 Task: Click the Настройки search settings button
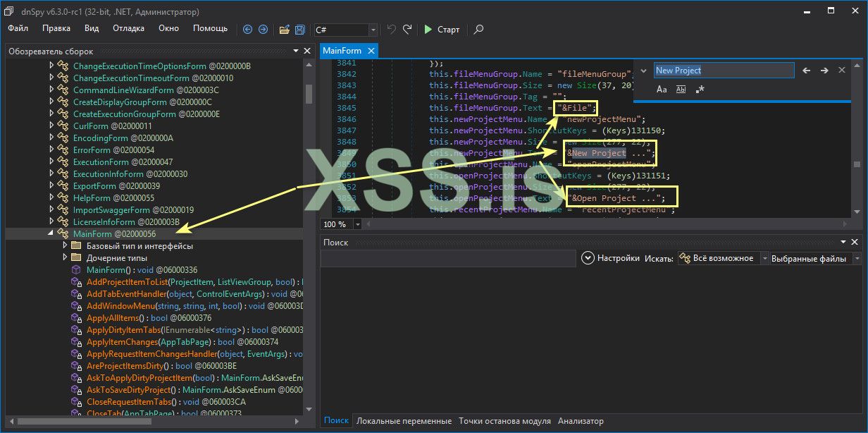611,259
